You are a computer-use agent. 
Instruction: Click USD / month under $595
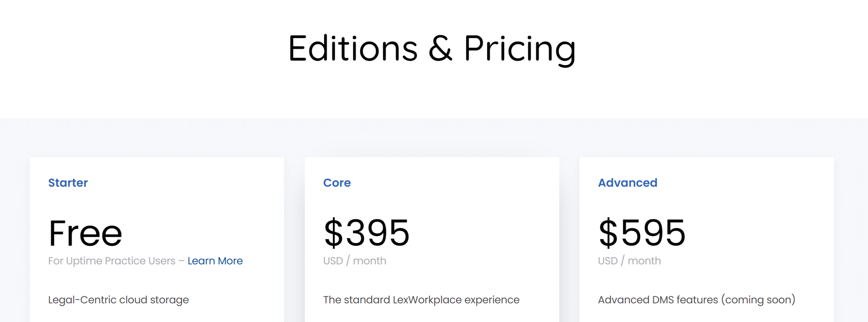click(629, 261)
